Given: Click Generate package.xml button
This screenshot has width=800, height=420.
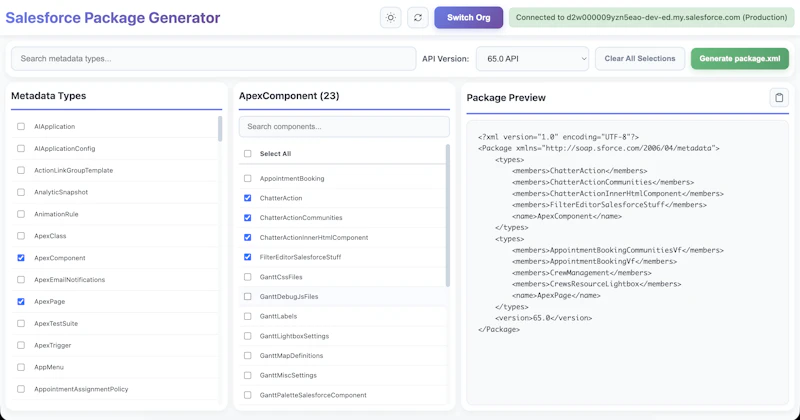Looking at the screenshot, I should coord(740,59).
